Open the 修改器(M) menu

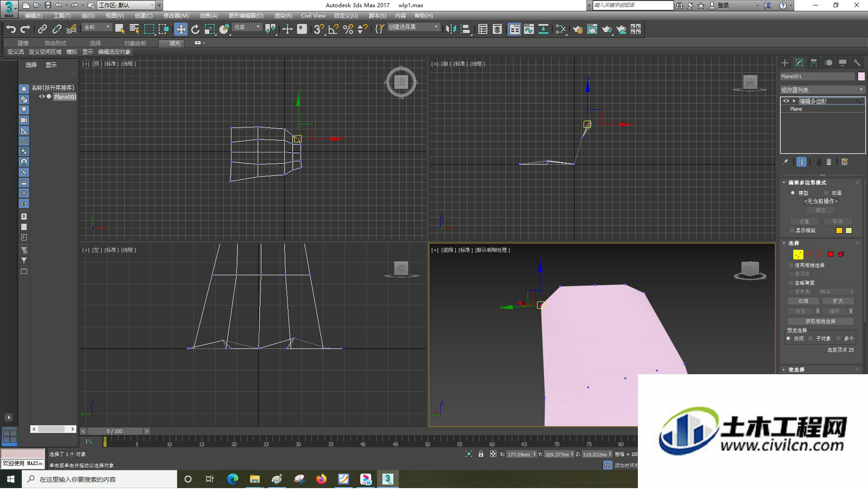point(176,16)
